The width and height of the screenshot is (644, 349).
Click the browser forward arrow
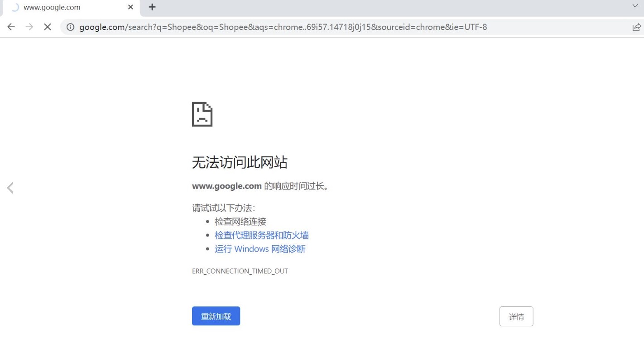(29, 27)
